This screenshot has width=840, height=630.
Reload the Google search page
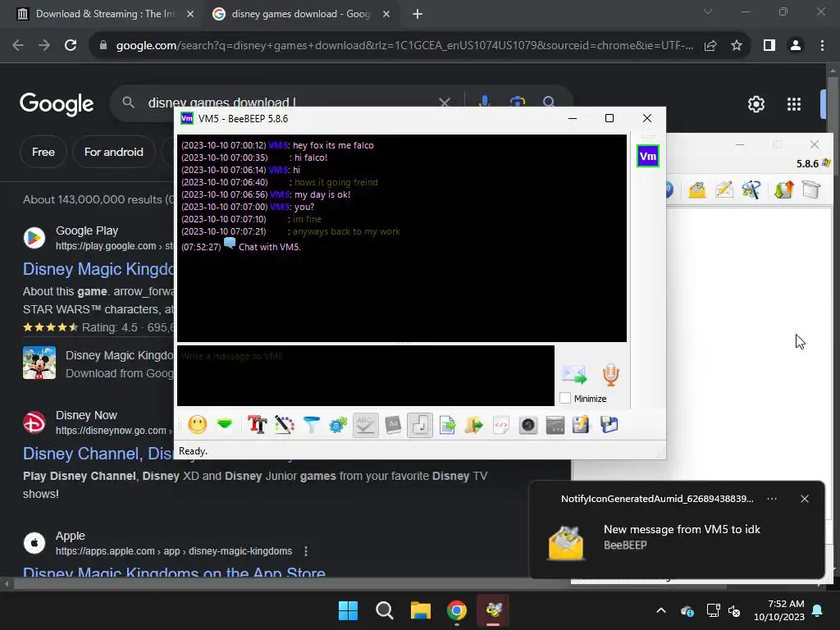(x=71, y=46)
